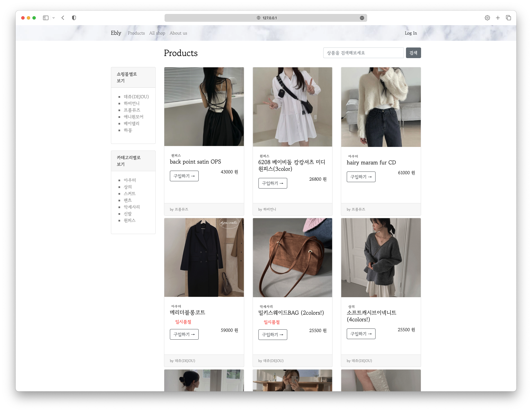This screenshot has height=412, width=532.
Task: Click the 검색 search button
Action: pyautogui.click(x=413, y=53)
